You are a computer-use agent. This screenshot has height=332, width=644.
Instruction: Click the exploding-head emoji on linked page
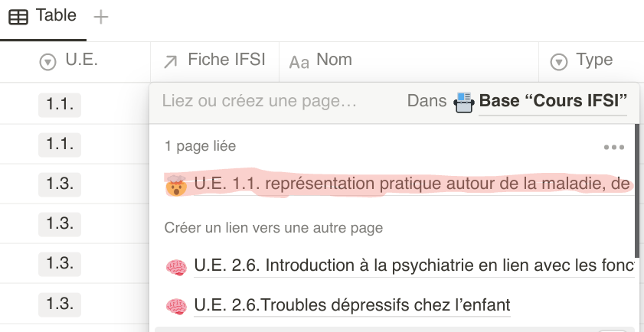pos(176,184)
